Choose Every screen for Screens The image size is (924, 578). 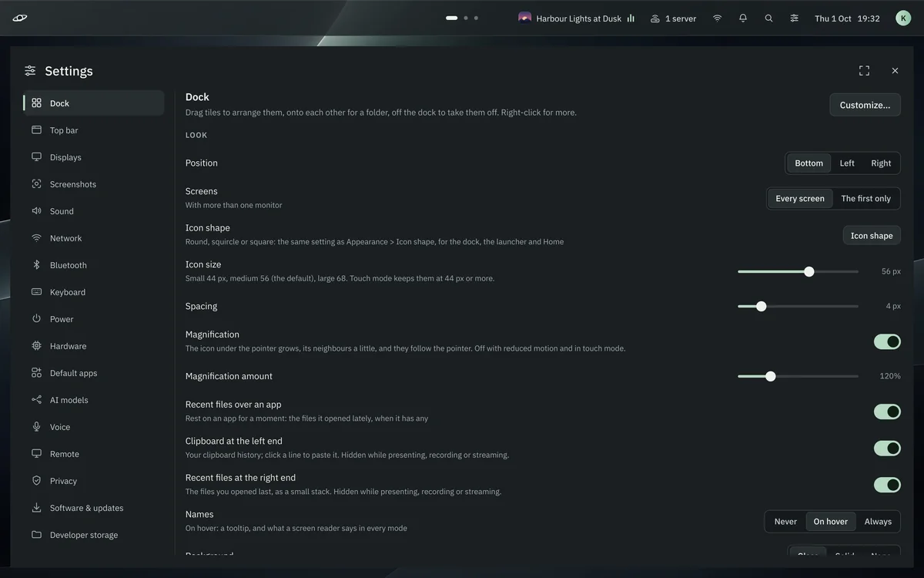[x=800, y=199]
